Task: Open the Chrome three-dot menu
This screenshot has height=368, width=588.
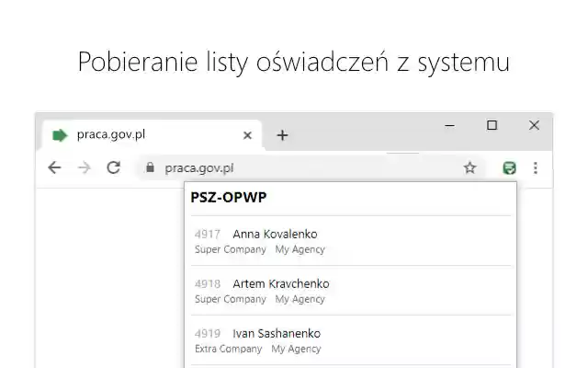Action: (x=536, y=167)
